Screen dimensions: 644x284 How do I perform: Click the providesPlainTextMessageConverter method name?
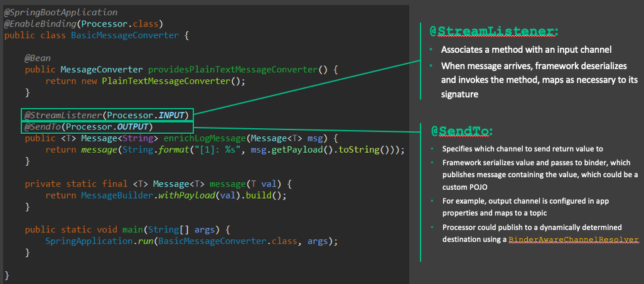[x=232, y=70]
